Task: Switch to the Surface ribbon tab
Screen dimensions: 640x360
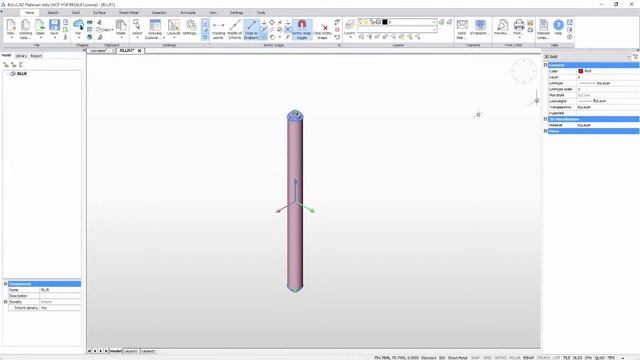Action: (99, 13)
